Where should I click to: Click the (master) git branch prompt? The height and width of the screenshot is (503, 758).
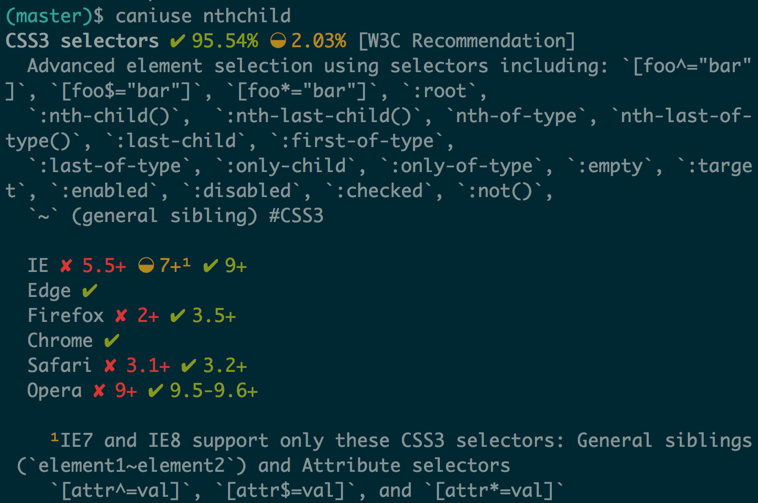pos(49,16)
